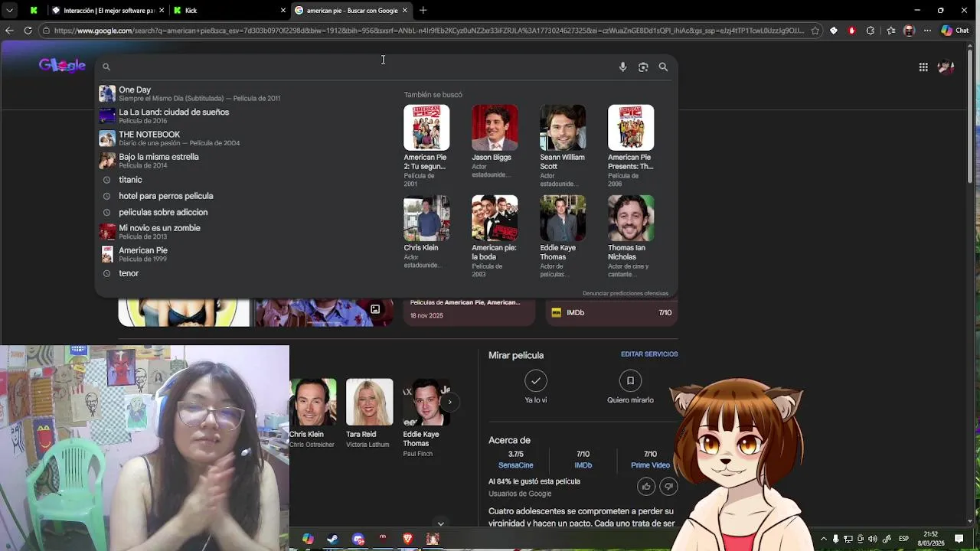Open the browser three-dot menu

[927, 31]
